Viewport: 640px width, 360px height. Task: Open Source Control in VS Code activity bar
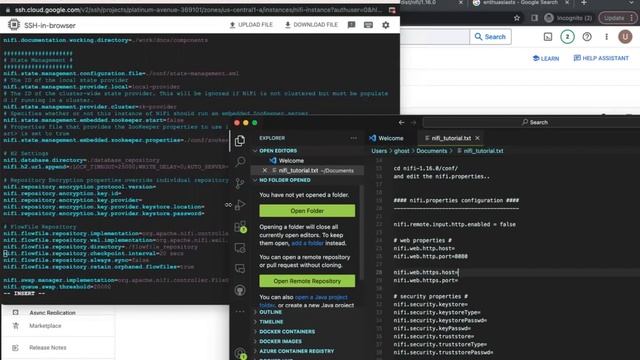(240, 183)
